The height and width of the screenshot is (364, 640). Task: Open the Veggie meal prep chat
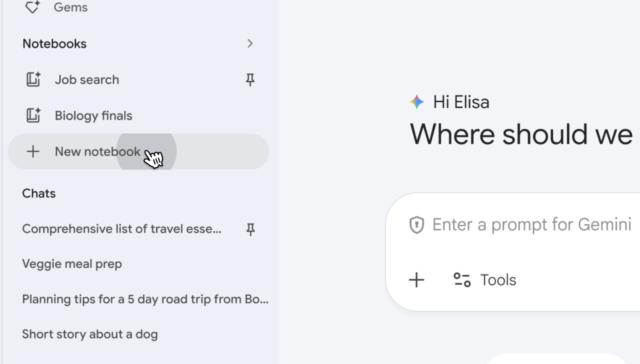(x=72, y=264)
